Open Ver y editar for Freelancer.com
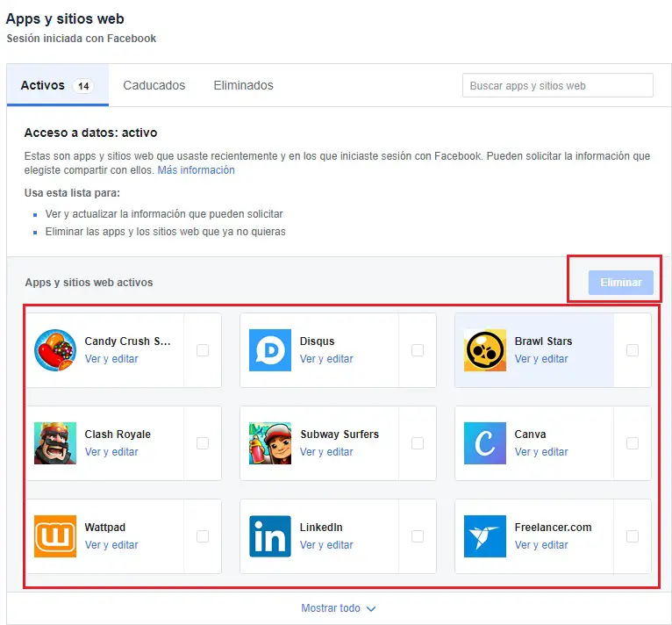Screen dimensions: 672x625 [541, 545]
